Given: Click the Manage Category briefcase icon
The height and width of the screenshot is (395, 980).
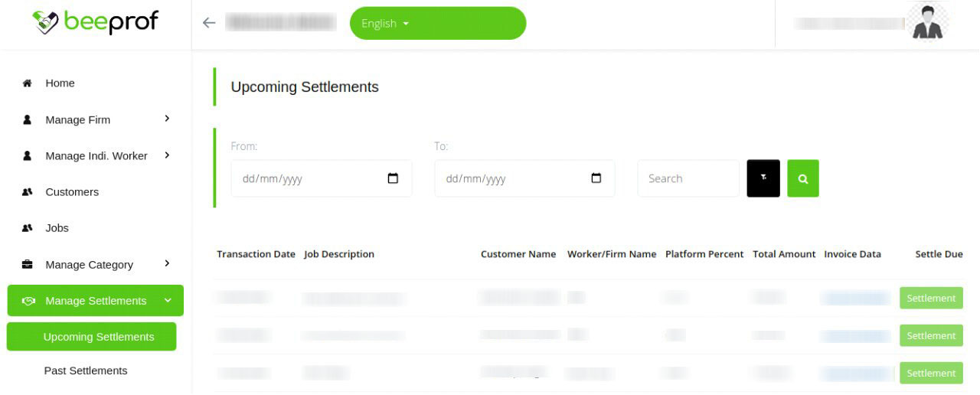Looking at the screenshot, I should 28,265.
